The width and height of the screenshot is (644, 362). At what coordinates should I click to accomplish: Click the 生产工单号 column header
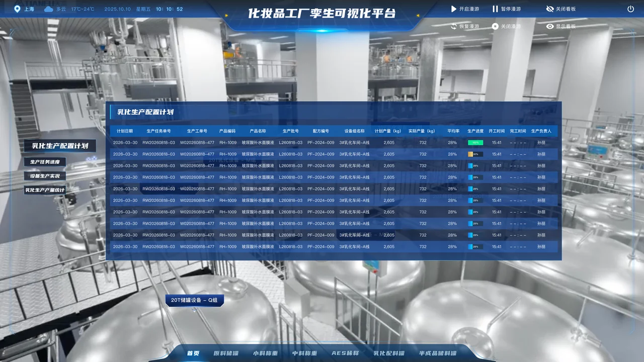pyautogui.click(x=197, y=131)
